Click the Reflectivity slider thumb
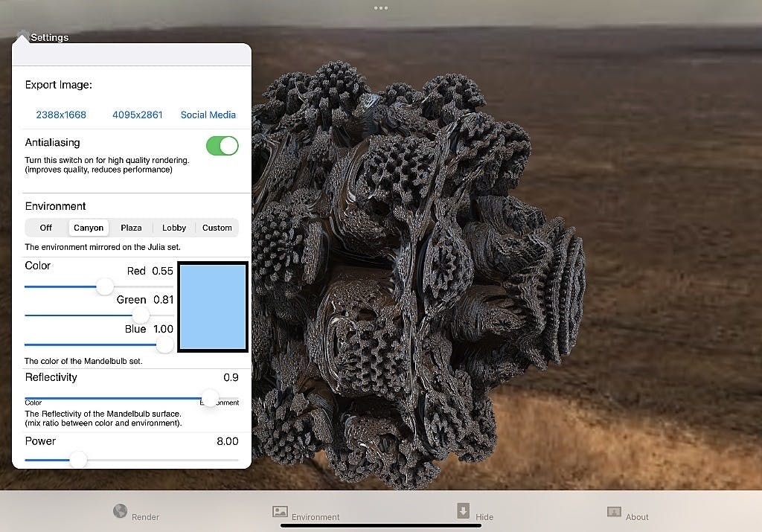This screenshot has width=762, height=532. (x=210, y=398)
